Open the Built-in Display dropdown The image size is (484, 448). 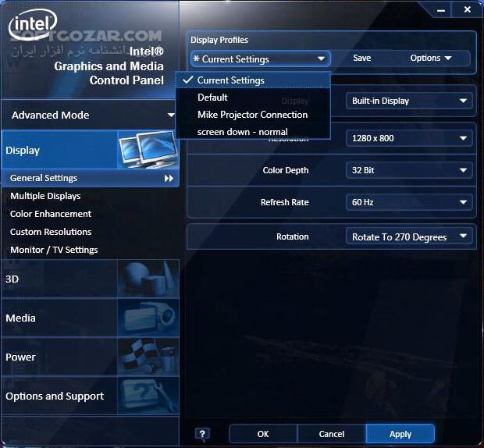409,101
